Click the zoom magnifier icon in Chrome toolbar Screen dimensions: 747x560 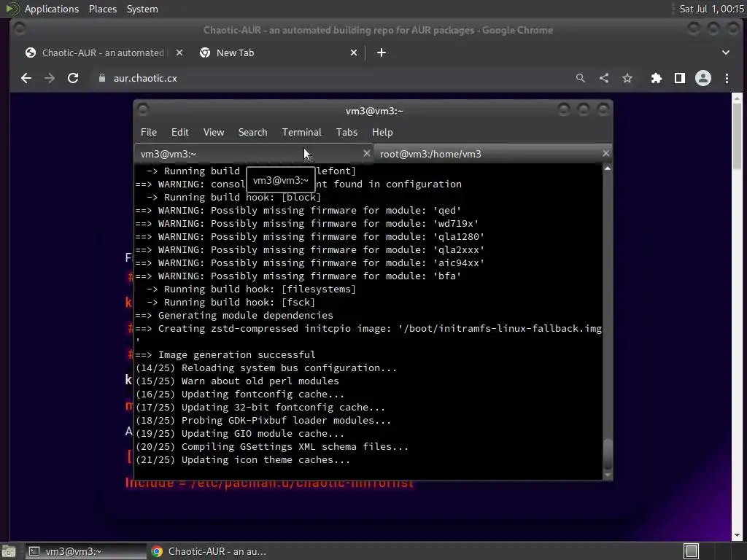tap(580, 78)
